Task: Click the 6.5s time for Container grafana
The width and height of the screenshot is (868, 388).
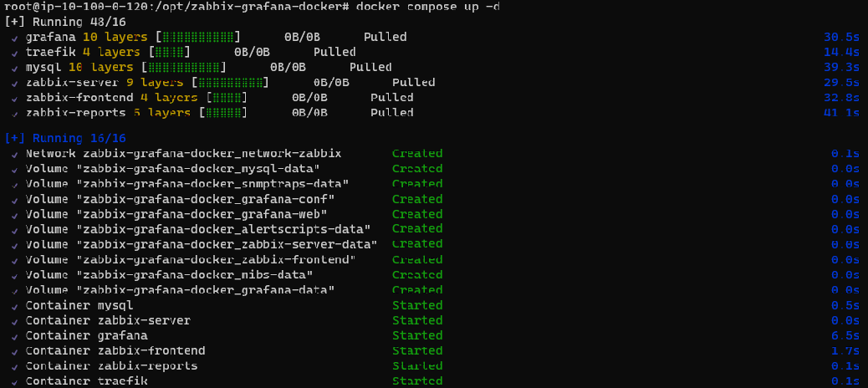Action: tap(845, 335)
